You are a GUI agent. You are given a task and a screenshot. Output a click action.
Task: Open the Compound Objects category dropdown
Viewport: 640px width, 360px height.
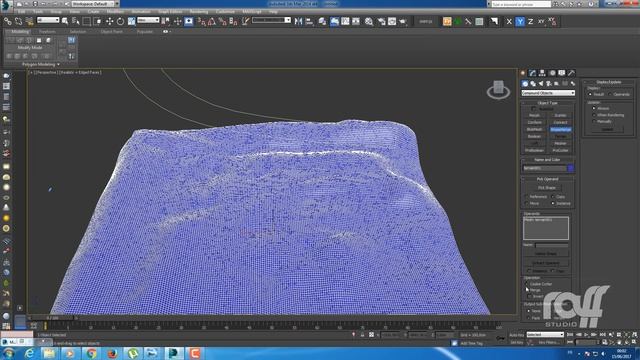pos(548,93)
